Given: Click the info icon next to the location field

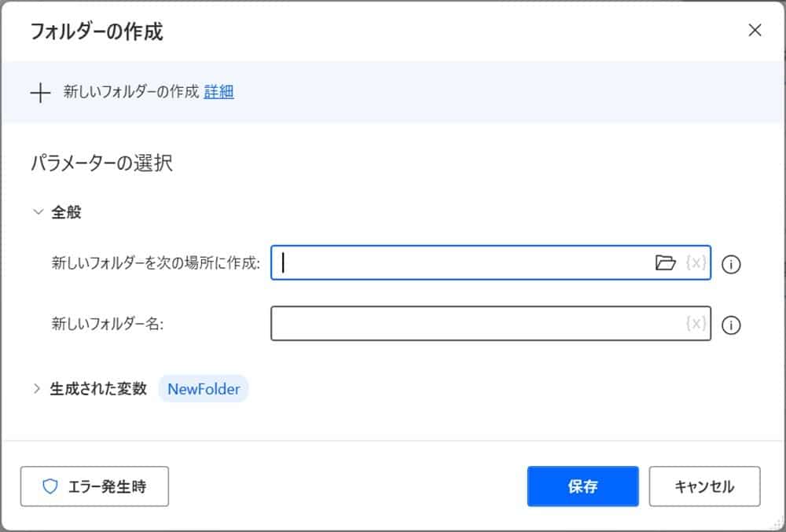Looking at the screenshot, I should [731, 265].
